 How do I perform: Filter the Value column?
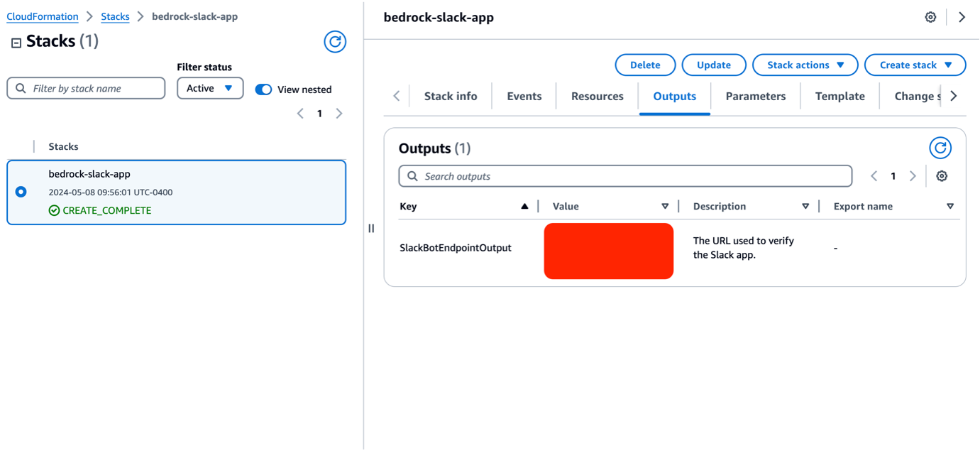[x=666, y=206]
